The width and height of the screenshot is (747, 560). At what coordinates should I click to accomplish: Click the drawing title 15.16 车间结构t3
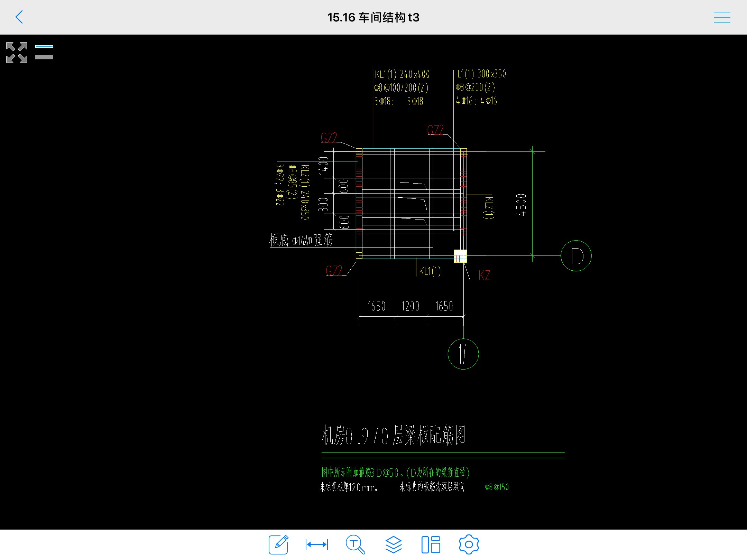point(373,17)
